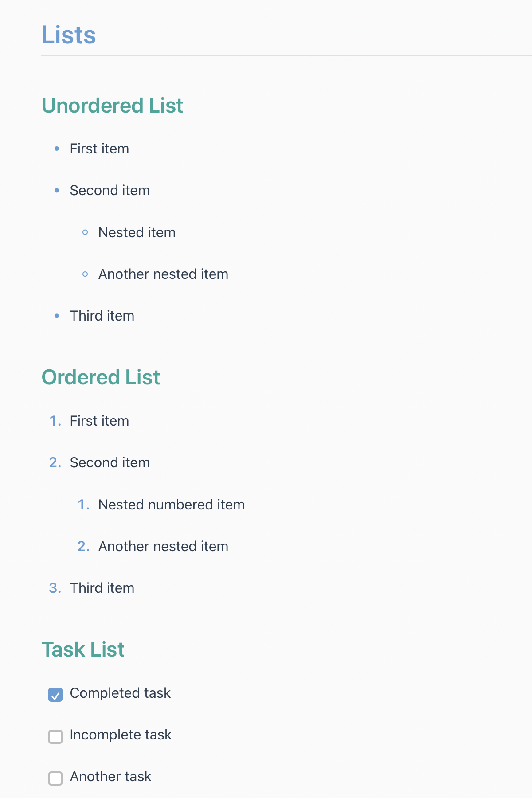Select the numbered Second item text
The height and width of the screenshot is (798, 532).
pos(110,462)
